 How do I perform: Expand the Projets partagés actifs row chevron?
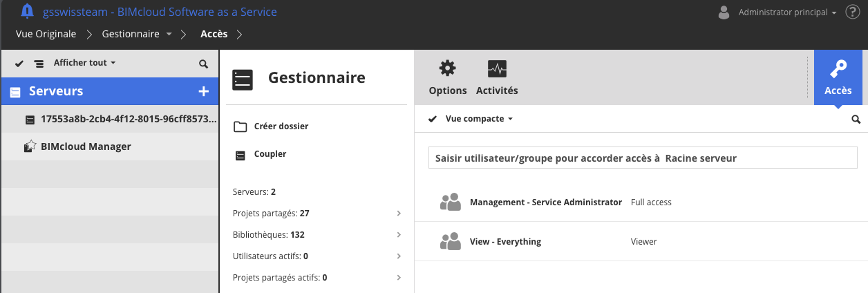click(x=399, y=278)
